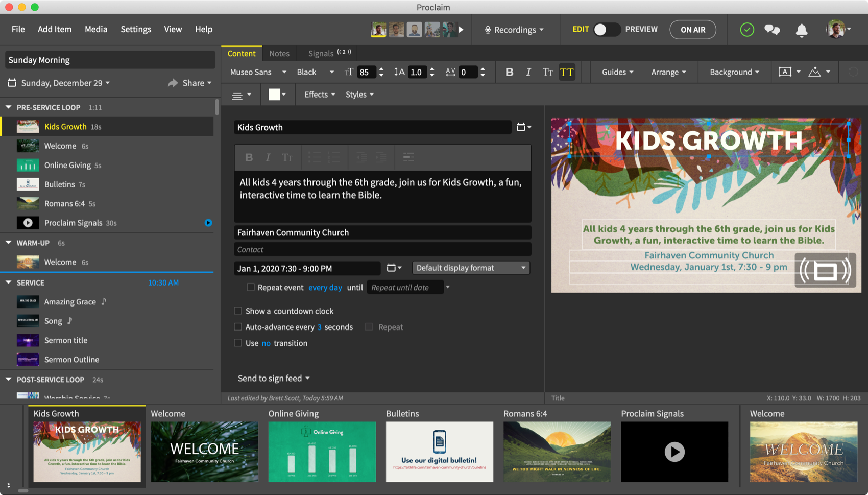Image resolution: width=868 pixels, height=495 pixels.
Task: Collapse the WARM-UP section
Action: coord(9,243)
